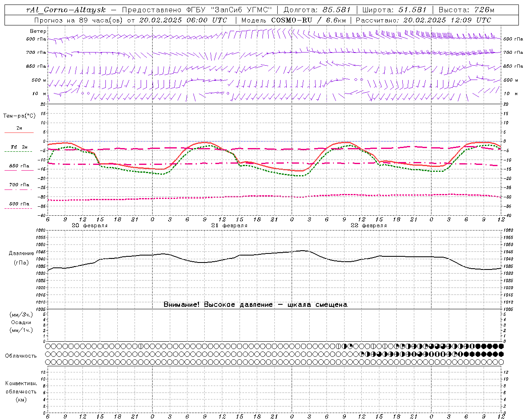Click the Облачность cloudiness row label

point(21,356)
